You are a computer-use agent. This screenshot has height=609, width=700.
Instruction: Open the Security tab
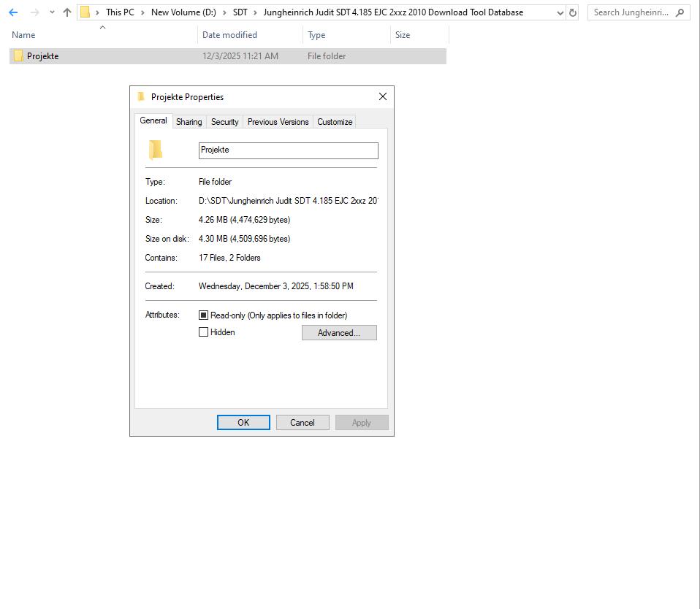pyautogui.click(x=224, y=122)
